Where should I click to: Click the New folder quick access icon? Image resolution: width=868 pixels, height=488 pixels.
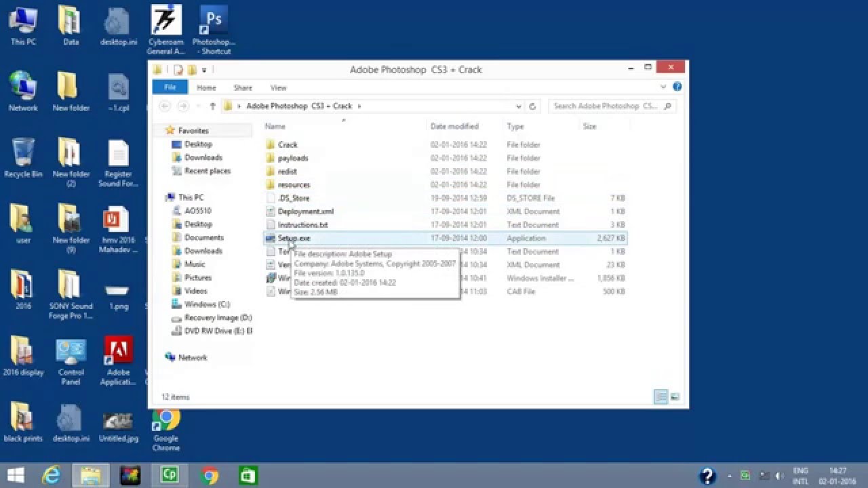192,69
